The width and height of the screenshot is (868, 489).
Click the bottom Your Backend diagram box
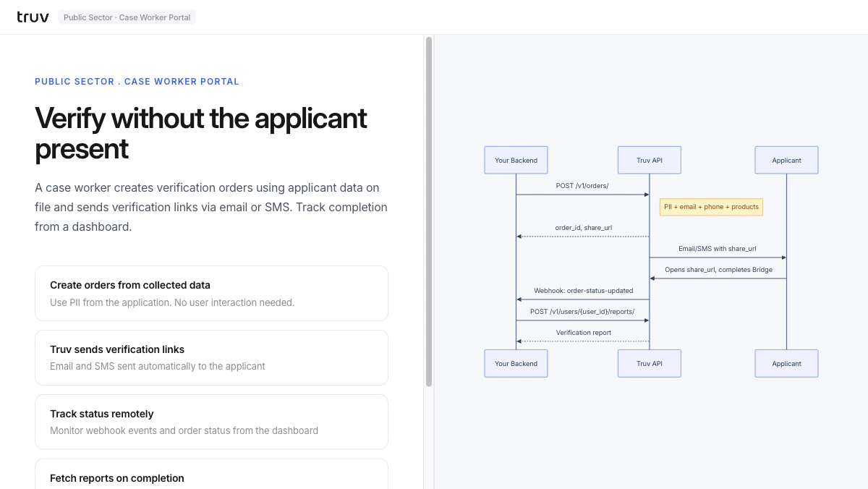pyautogui.click(x=516, y=364)
